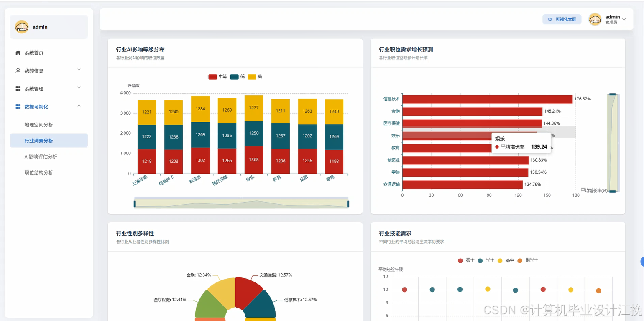Open the 可视化大屏 big screen view
644x321 pixels.
point(562,19)
